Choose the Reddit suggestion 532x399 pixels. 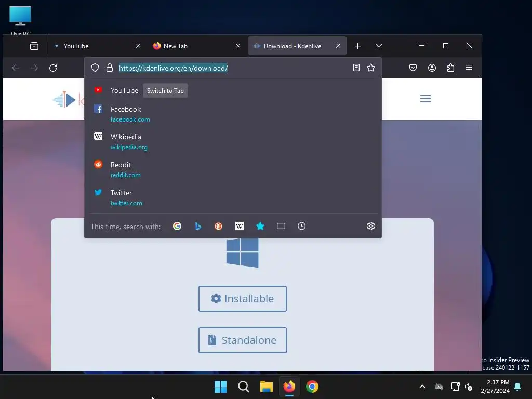[x=233, y=170]
